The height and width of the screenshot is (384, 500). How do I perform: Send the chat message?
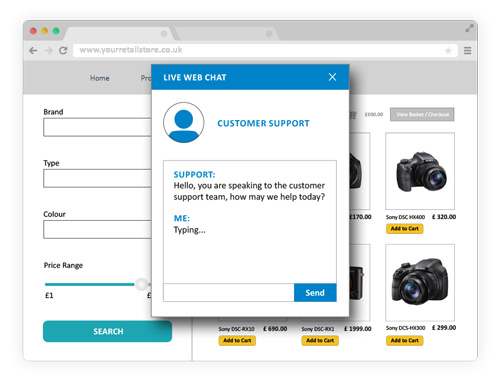click(x=315, y=293)
